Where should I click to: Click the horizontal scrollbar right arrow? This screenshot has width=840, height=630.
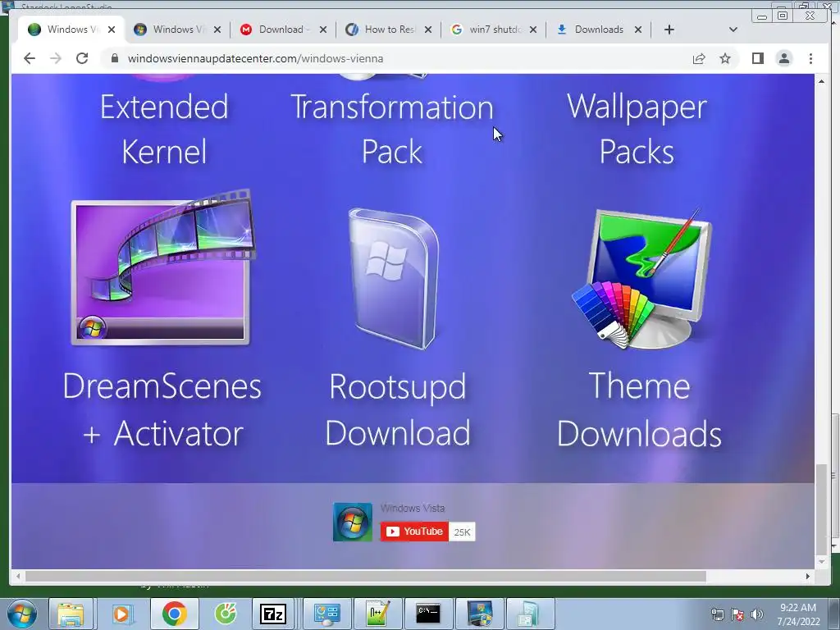[x=808, y=577]
